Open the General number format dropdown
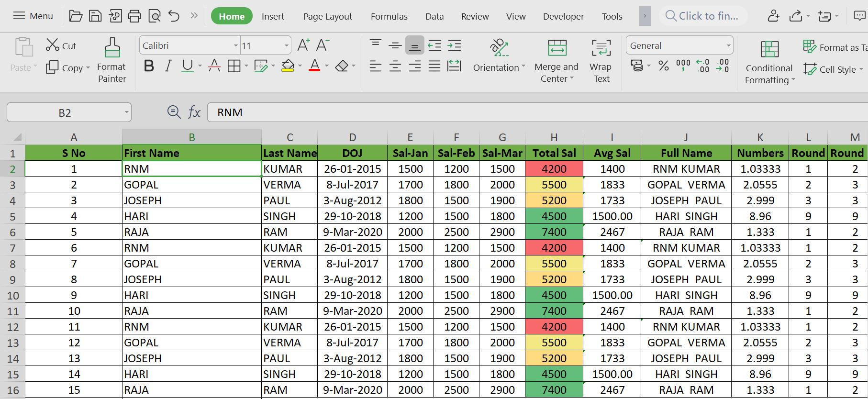868x399 pixels. [x=728, y=46]
